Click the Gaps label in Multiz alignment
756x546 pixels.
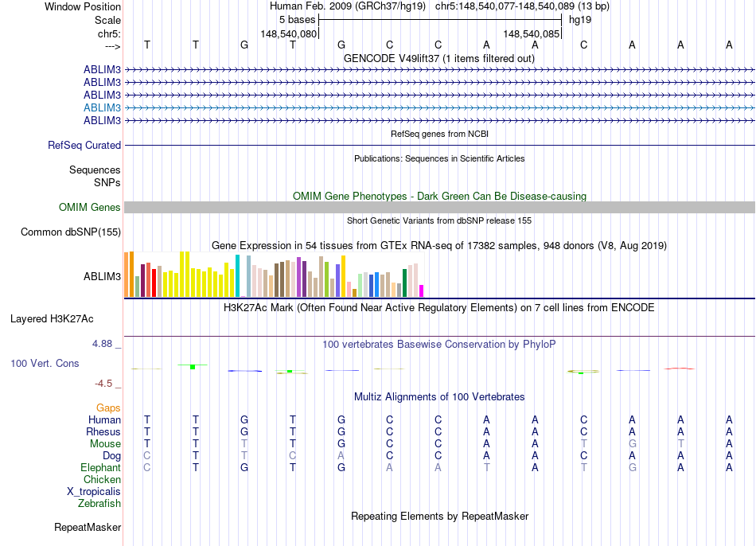click(108, 408)
